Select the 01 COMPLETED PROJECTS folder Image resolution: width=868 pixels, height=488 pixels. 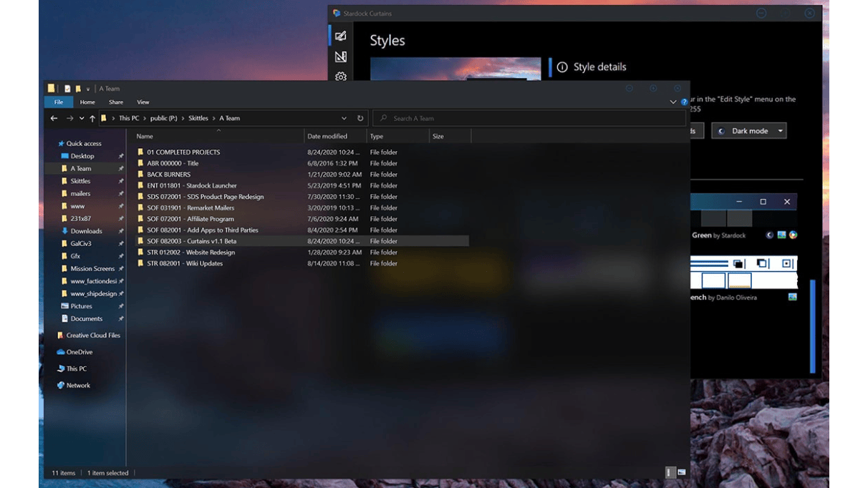point(302,152)
